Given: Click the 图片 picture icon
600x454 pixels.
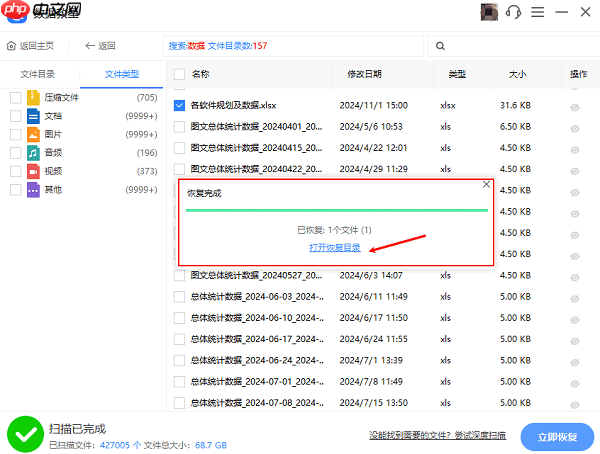Looking at the screenshot, I should 33,134.
